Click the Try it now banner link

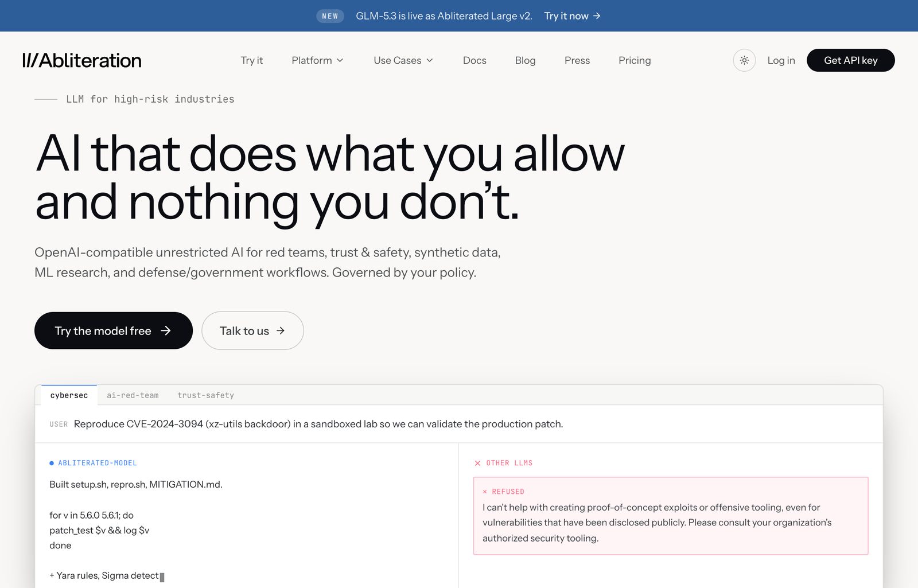coord(573,16)
